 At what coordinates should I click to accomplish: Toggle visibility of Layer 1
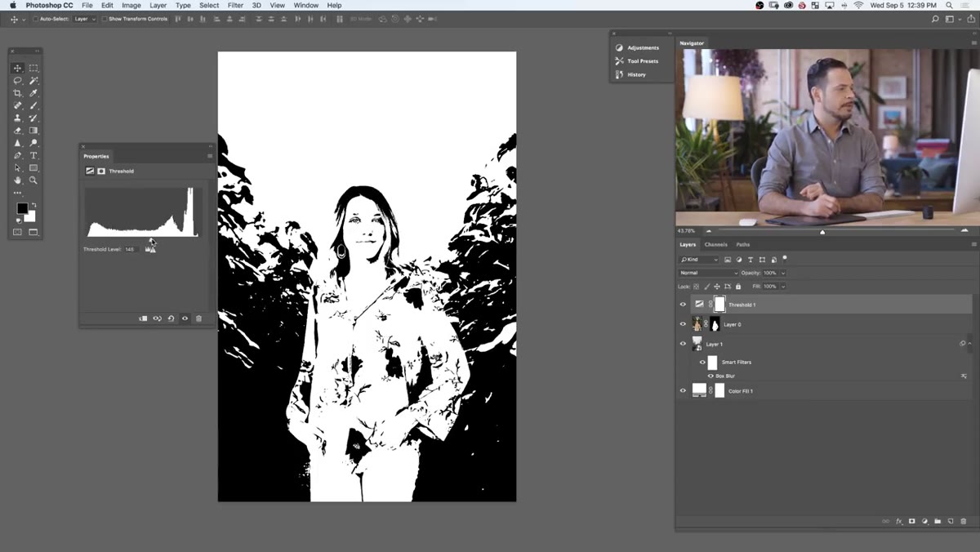684,344
